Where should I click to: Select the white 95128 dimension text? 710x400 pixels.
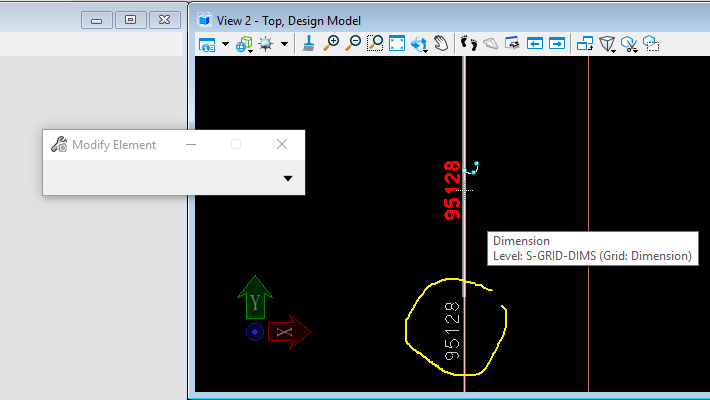[x=452, y=331]
